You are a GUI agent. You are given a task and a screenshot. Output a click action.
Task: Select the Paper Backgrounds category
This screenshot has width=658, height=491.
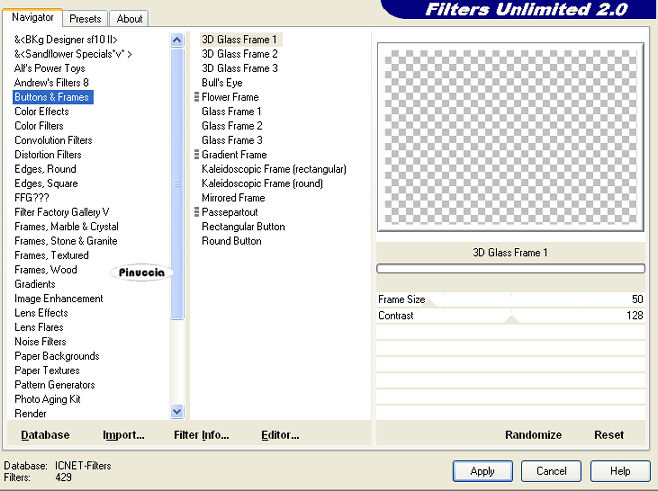click(x=57, y=356)
